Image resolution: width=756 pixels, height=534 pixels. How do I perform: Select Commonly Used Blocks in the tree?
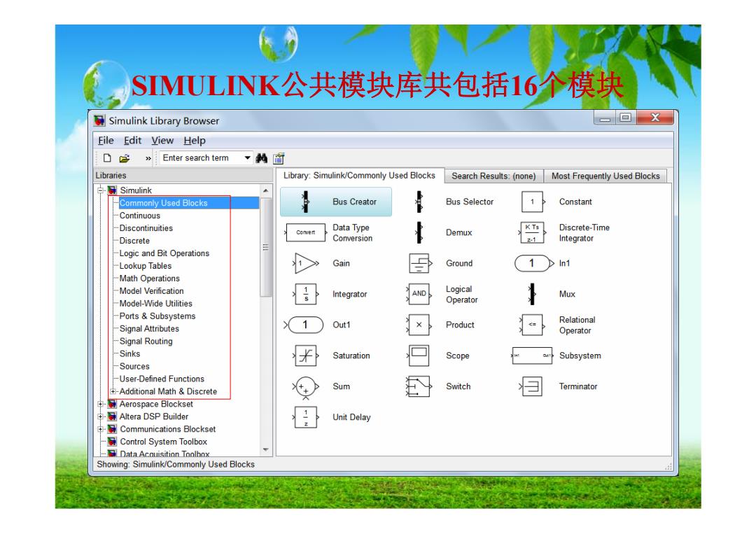pos(163,203)
